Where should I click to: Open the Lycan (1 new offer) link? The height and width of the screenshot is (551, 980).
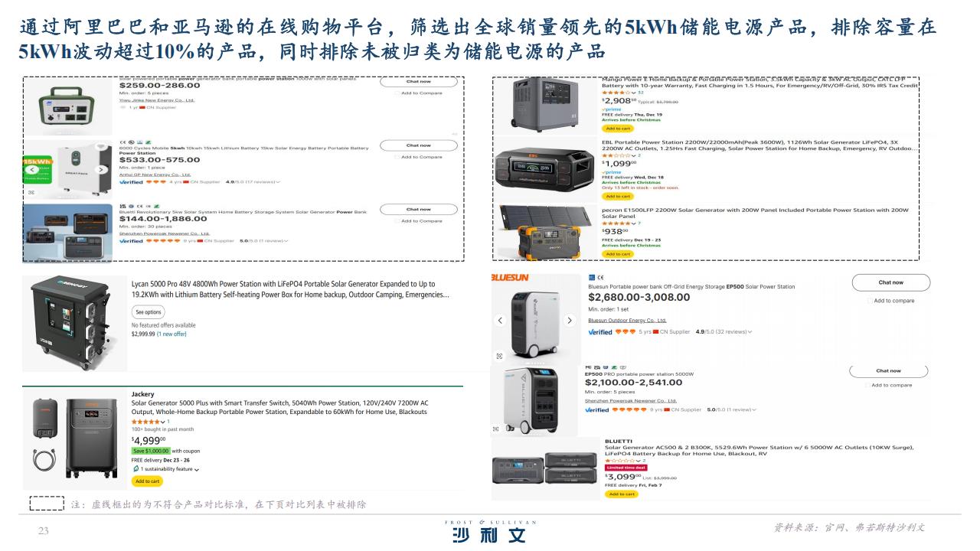[x=171, y=334]
